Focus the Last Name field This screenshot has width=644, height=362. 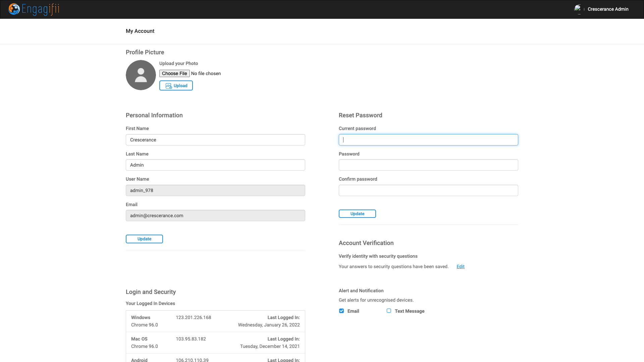point(215,165)
